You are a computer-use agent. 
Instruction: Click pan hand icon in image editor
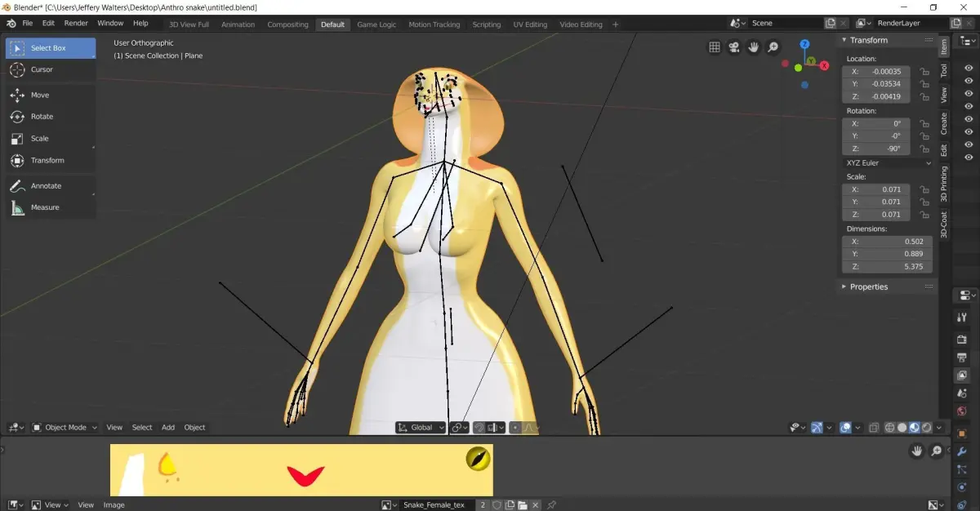[918, 451]
